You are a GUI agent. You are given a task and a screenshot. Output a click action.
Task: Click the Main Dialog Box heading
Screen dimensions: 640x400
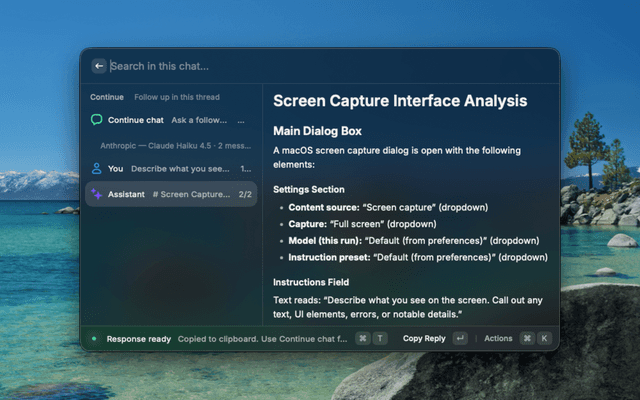click(317, 131)
